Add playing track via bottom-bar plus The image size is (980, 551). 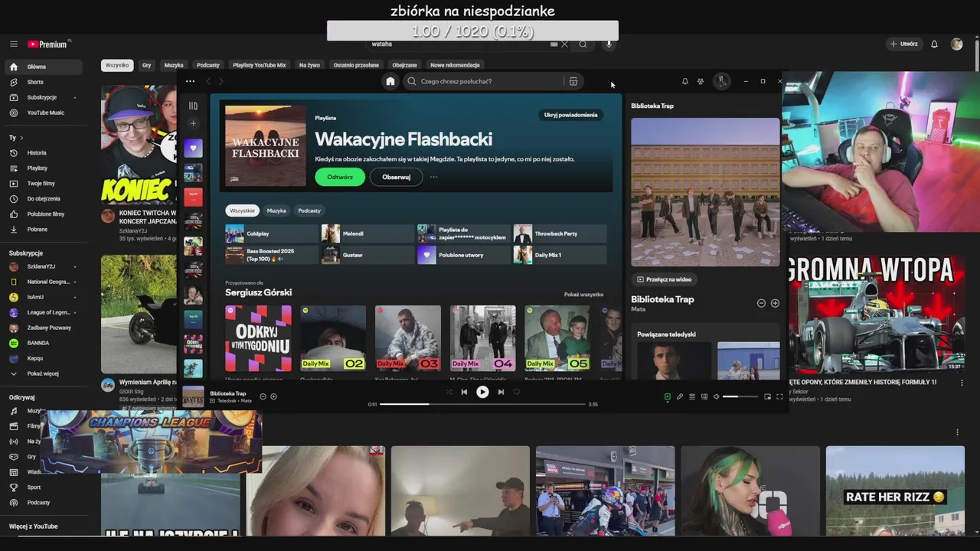(273, 396)
